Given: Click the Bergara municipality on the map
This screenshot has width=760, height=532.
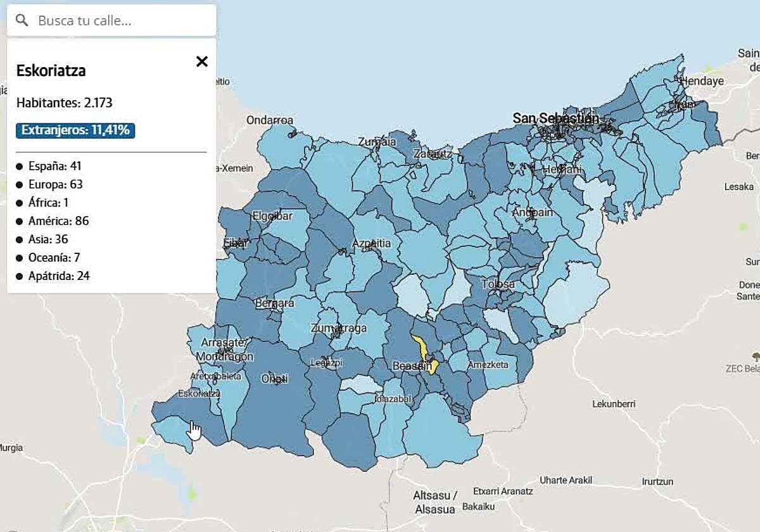Looking at the screenshot, I should click(274, 303).
